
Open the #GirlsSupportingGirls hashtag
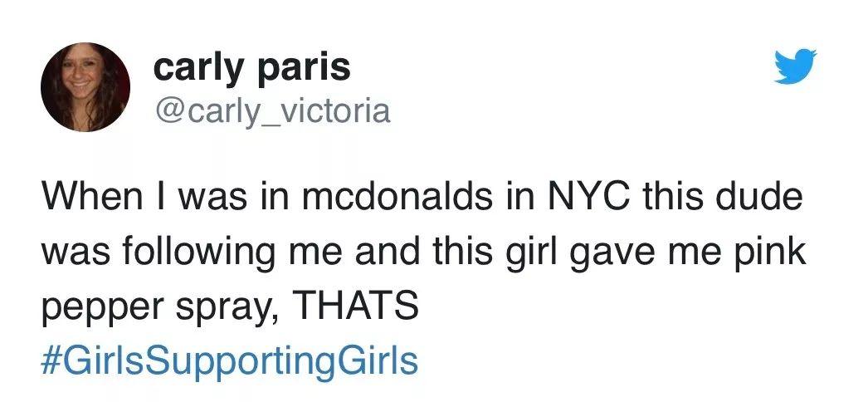tap(229, 362)
